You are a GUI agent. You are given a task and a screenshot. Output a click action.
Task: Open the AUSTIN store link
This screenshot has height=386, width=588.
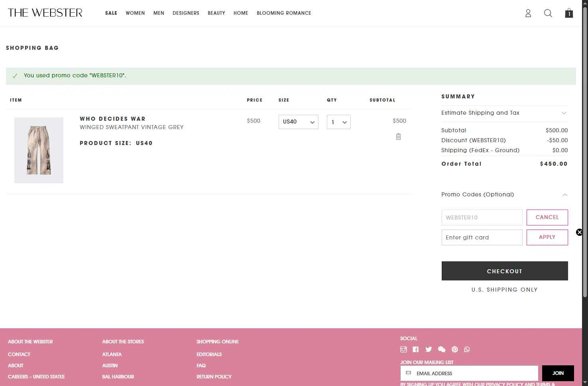click(x=110, y=365)
